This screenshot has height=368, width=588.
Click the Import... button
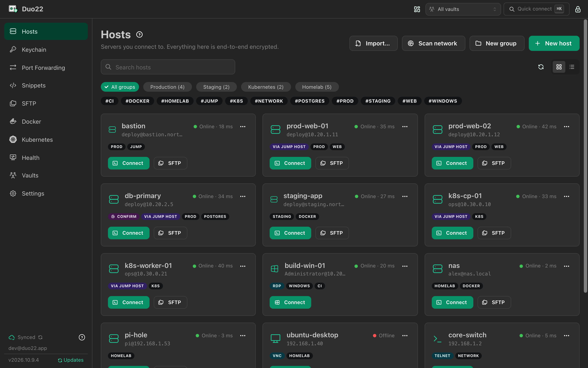click(373, 43)
